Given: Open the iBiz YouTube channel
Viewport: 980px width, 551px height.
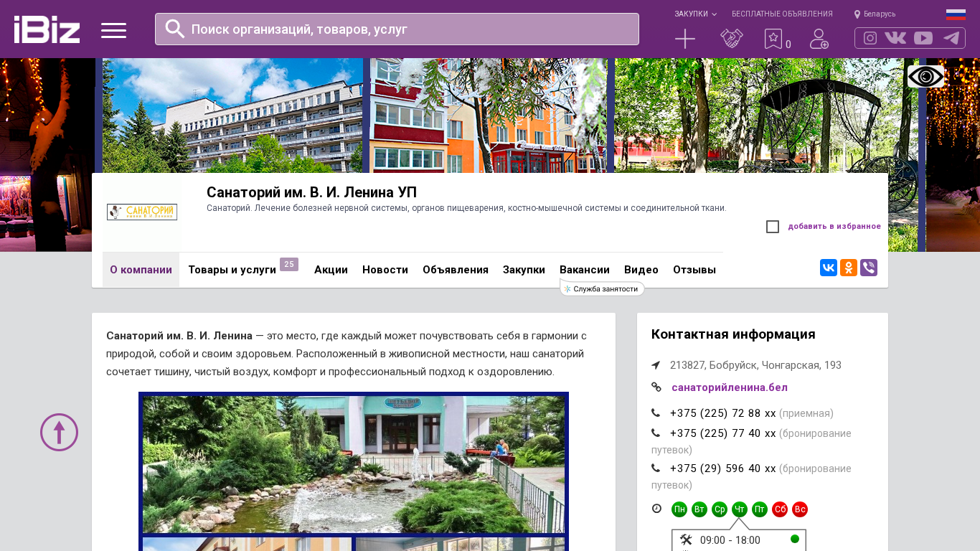Looking at the screenshot, I should pos(923,38).
